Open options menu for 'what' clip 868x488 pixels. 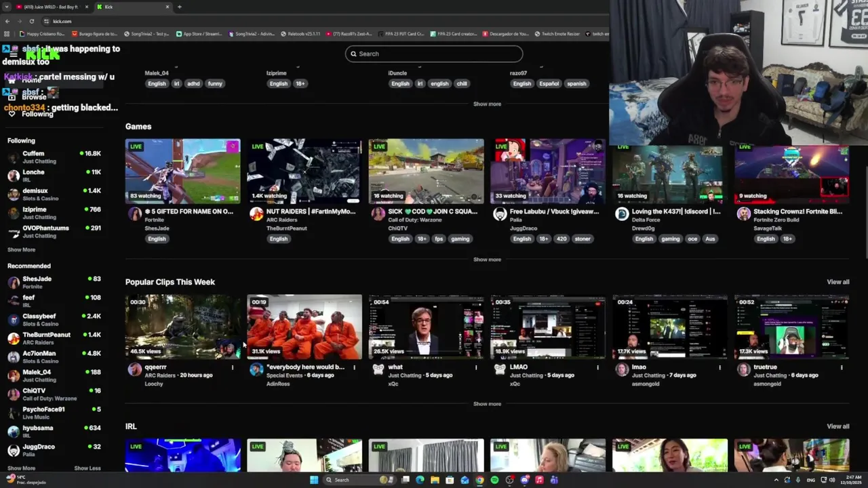coord(476,367)
